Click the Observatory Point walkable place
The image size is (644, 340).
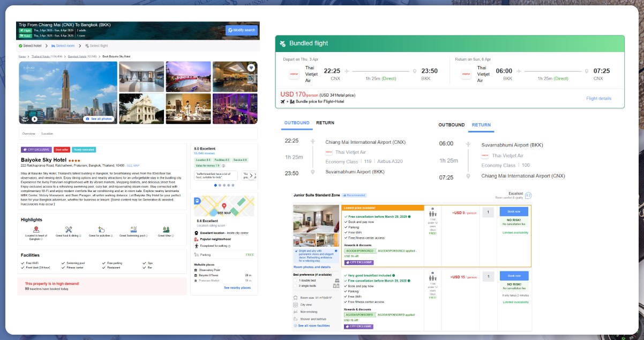tap(209, 270)
